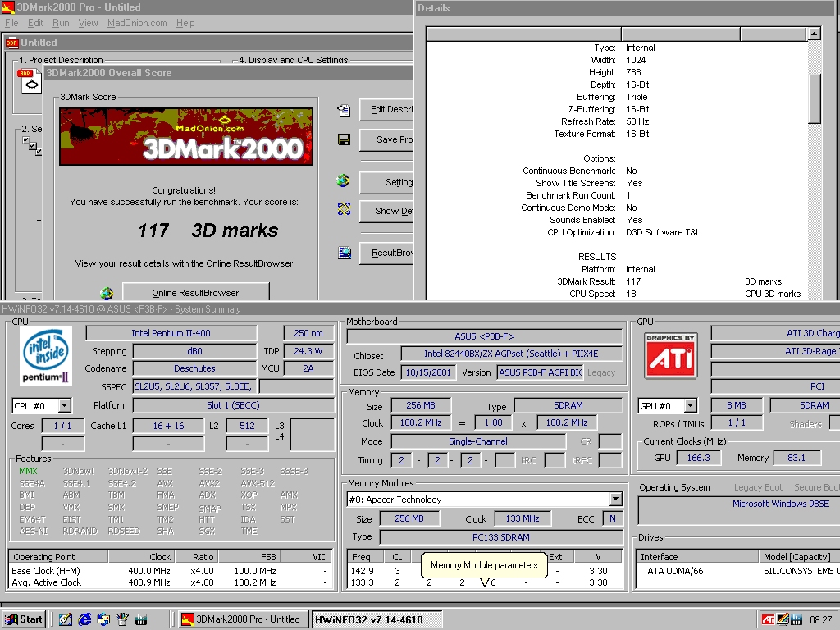Click the pencil system tray icon

783,619
